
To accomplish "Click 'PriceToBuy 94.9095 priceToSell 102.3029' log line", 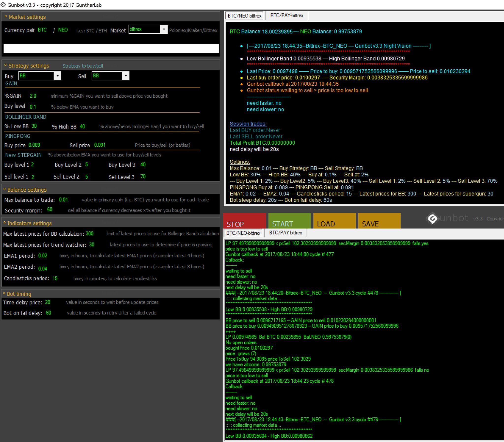I will click(x=268, y=359).
